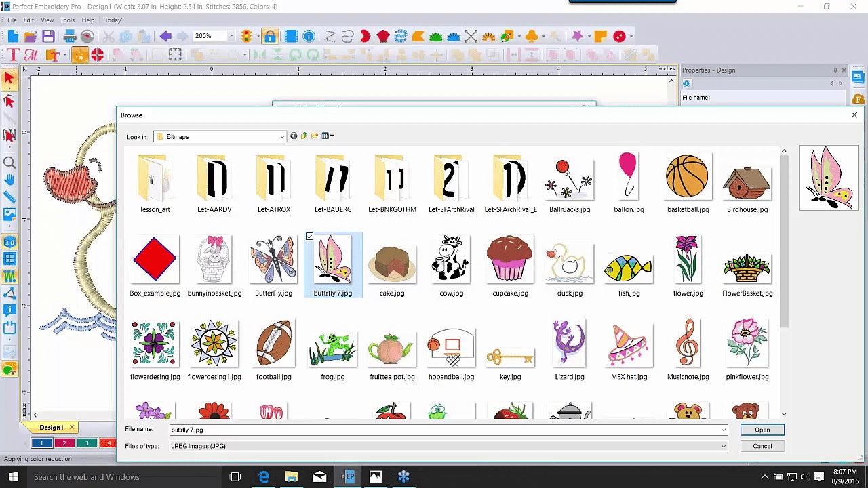Open the Look in Bitmaps dropdown
Screen dimensions: 868x488
coord(281,136)
